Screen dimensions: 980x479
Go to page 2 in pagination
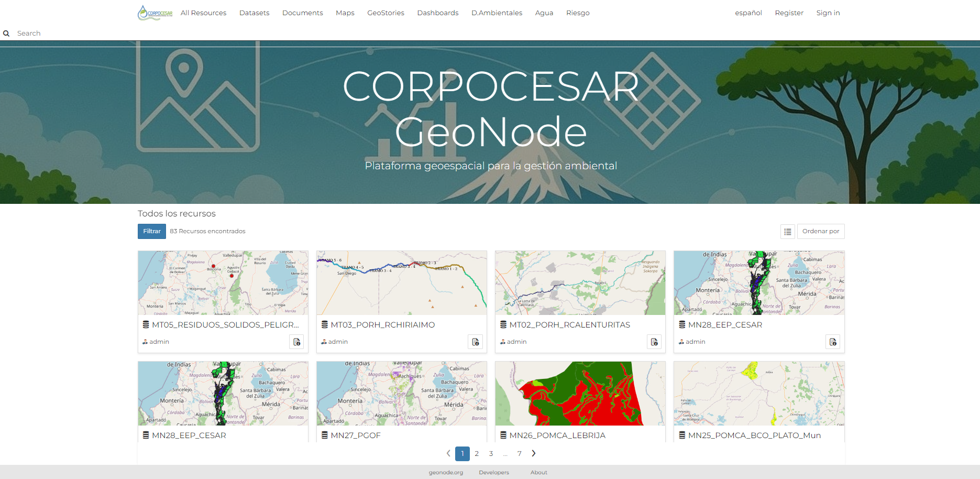click(477, 454)
